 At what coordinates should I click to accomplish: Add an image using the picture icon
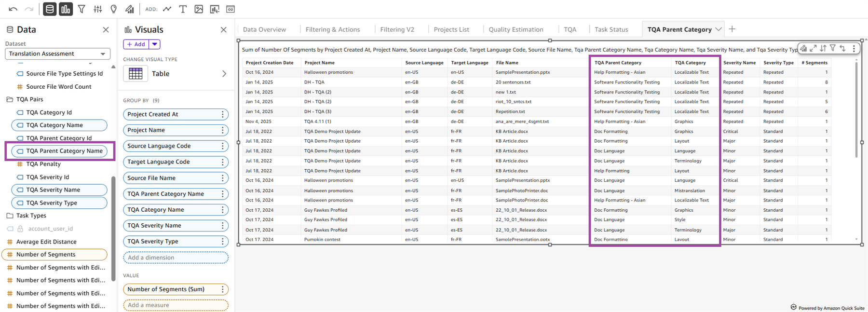199,9
